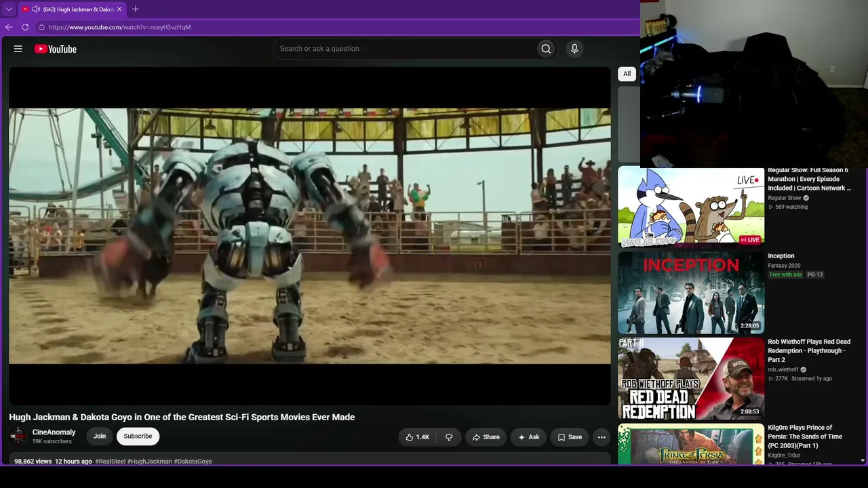
Task: Open Rob Wiethoff Plays Red Dead Redemption title
Action: (x=809, y=350)
